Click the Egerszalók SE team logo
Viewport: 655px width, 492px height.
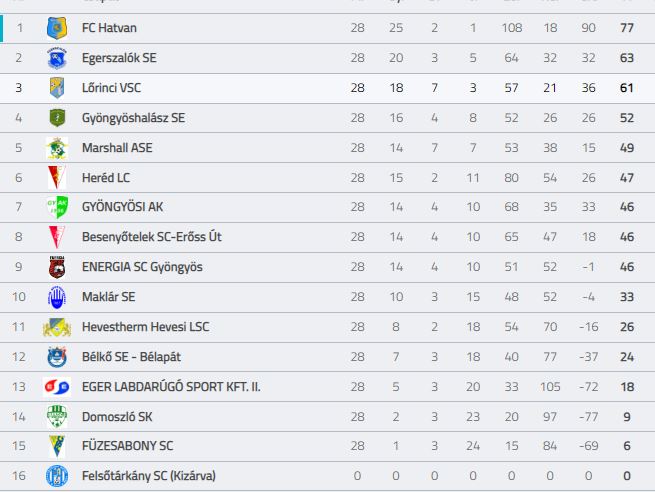click(57, 58)
